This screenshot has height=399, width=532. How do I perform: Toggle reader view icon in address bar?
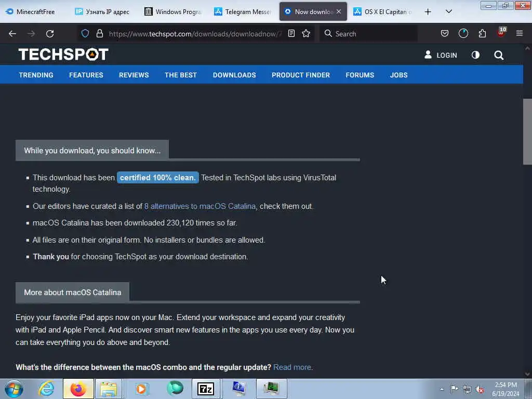[291, 33]
